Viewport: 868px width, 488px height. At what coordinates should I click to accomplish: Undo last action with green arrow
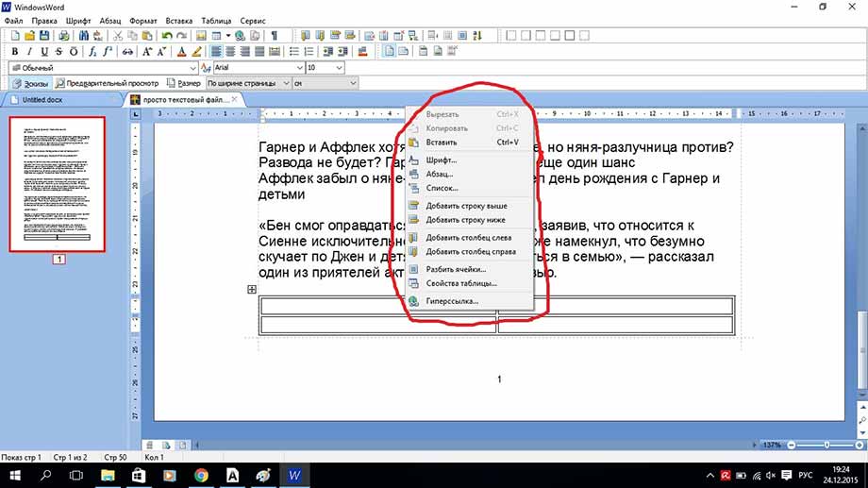pos(167,36)
